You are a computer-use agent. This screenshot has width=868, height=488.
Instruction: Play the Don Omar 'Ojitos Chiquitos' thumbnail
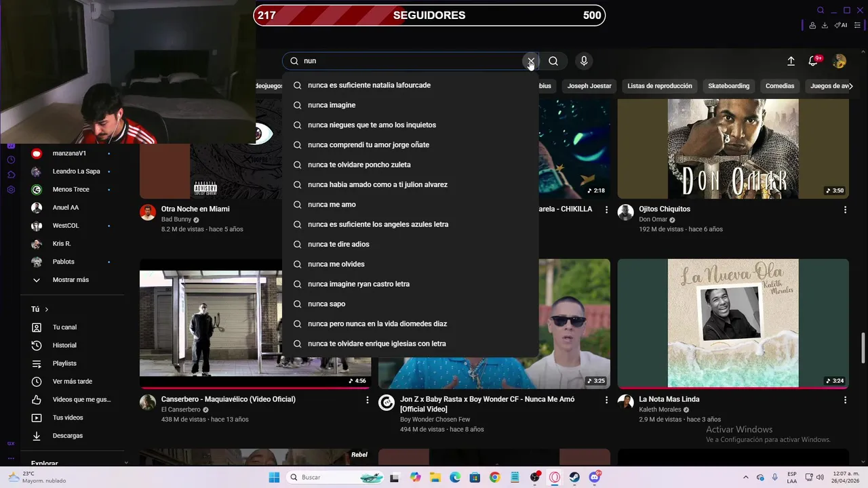733,148
